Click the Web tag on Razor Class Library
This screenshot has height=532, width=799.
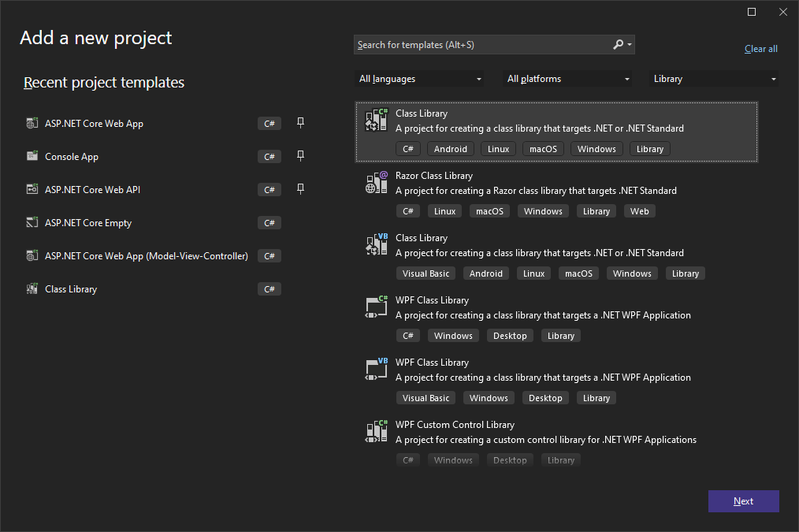coord(640,211)
